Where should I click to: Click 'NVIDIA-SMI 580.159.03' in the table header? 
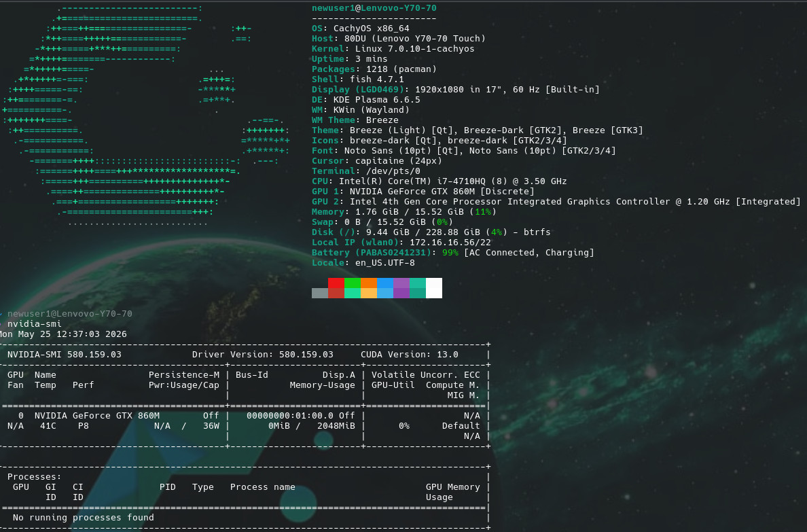pyautogui.click(x=65, y=354)
